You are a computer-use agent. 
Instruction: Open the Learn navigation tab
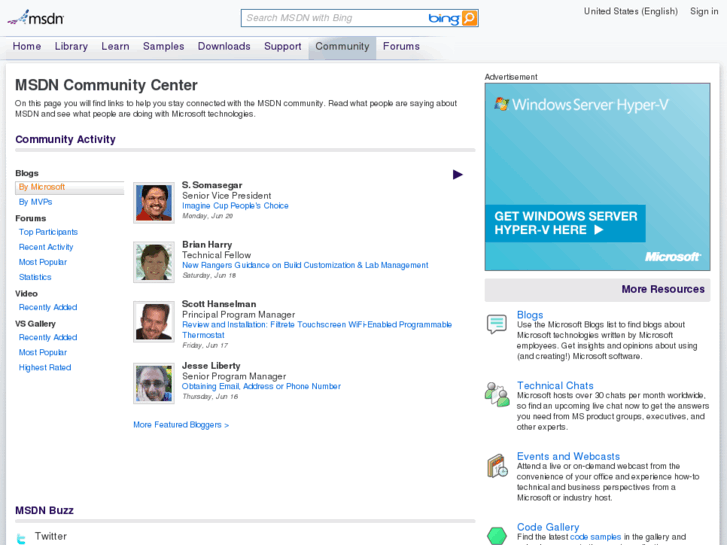click(115, 46)
